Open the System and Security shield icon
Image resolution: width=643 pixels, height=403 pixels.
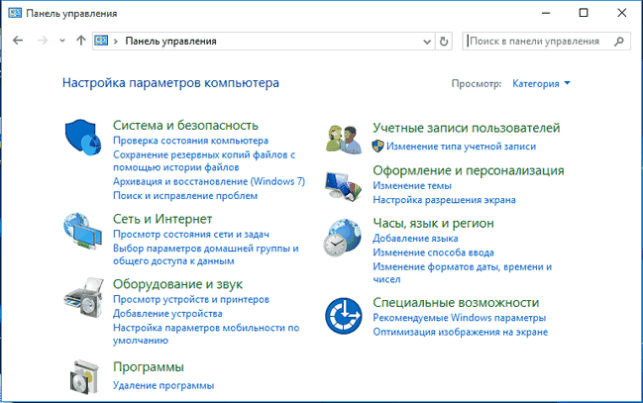tap(83, 137)
